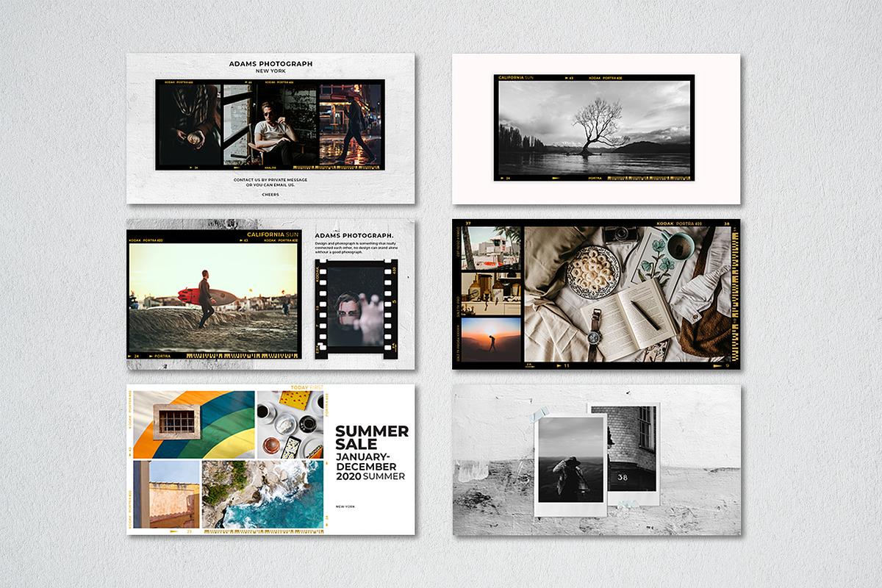
Task: Select the front polaroid of a person on a hill
Action: 572,465
